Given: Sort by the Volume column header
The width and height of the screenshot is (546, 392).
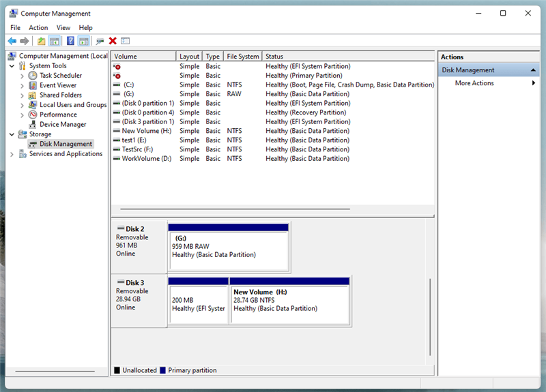Looking at the screenshot, I should (x=143, y=57).
